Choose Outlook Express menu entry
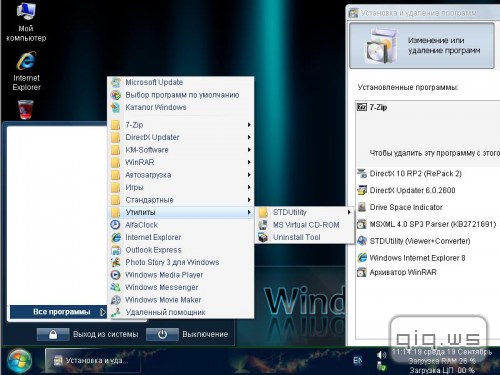Viewport: 500px width, 375px height. click(181, 250)
